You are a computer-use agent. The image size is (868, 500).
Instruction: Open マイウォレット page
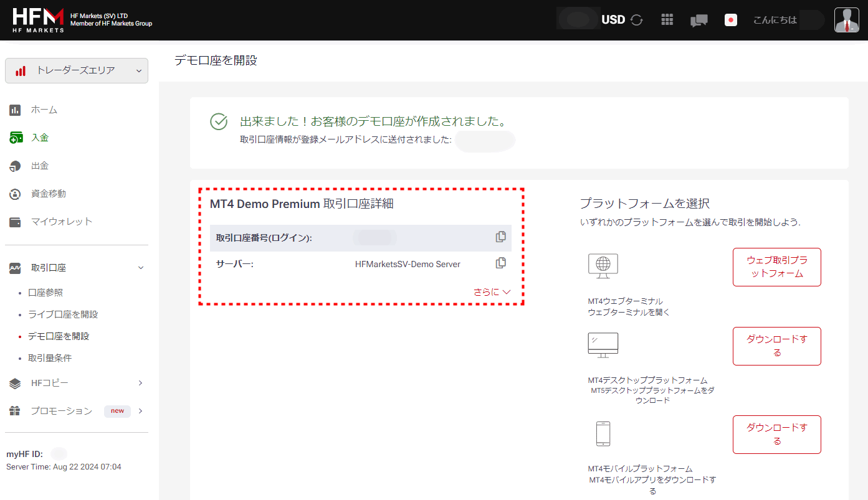(x=62, y=222)
